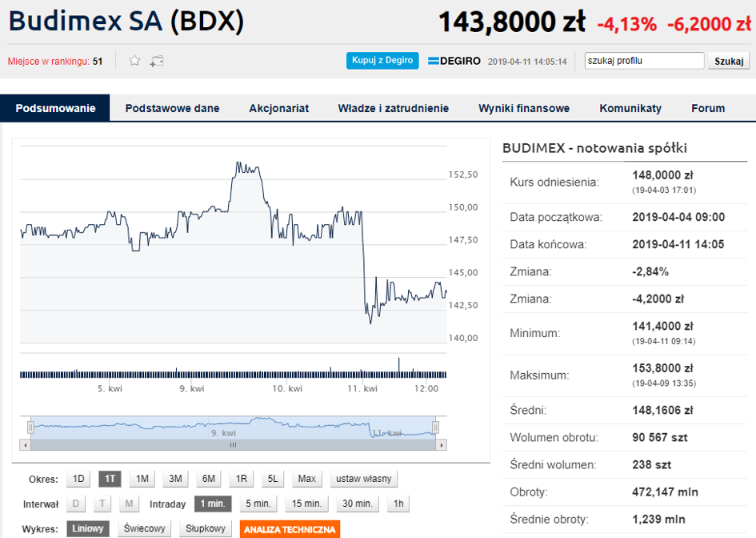Choose the 3M period
This screenshot has height=538, width=756.
(175, 479)
